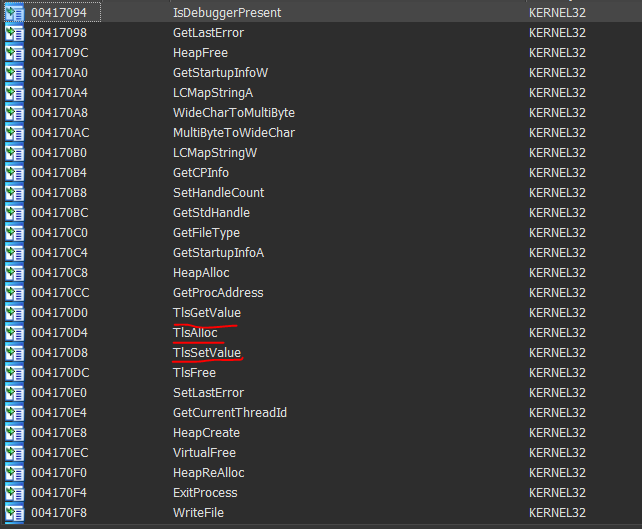The image size is (642, 529).
Task: Click address 004170BC
Action: [x=60, y=213]
